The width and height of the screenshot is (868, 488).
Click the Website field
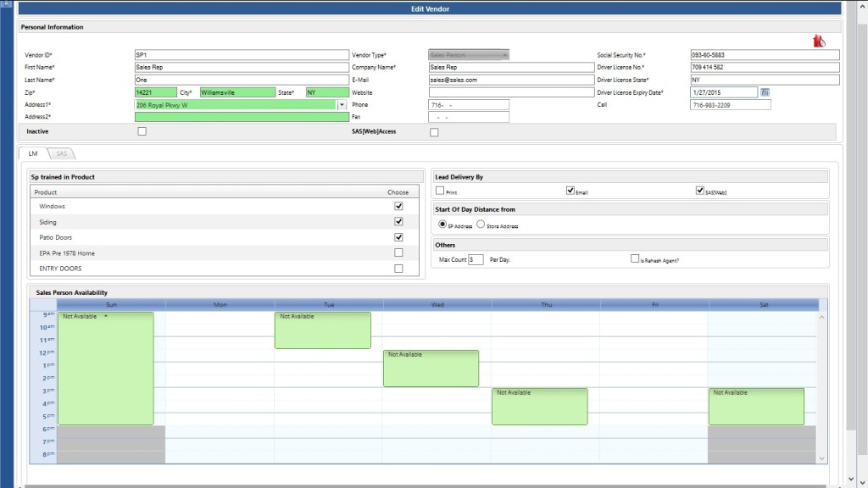click(511, 92)
